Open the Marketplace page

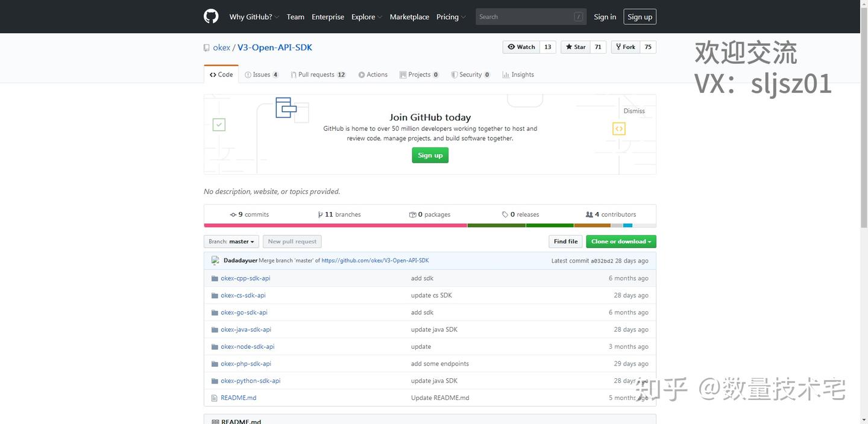point(409,17)
